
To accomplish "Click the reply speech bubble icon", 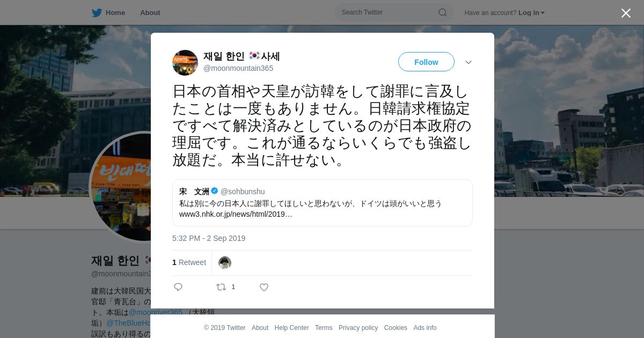I will (178, 287).
